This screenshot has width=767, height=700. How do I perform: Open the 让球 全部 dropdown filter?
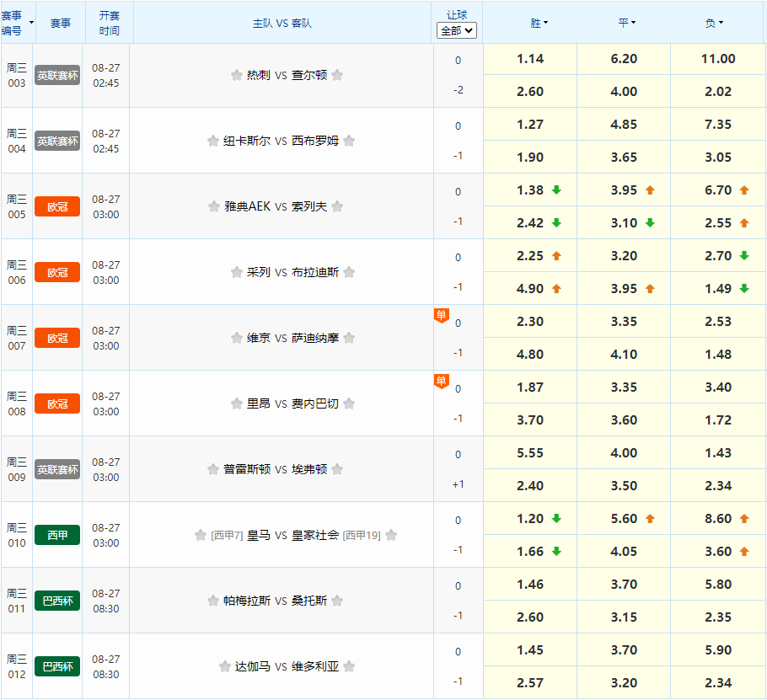tap(456, 31)
